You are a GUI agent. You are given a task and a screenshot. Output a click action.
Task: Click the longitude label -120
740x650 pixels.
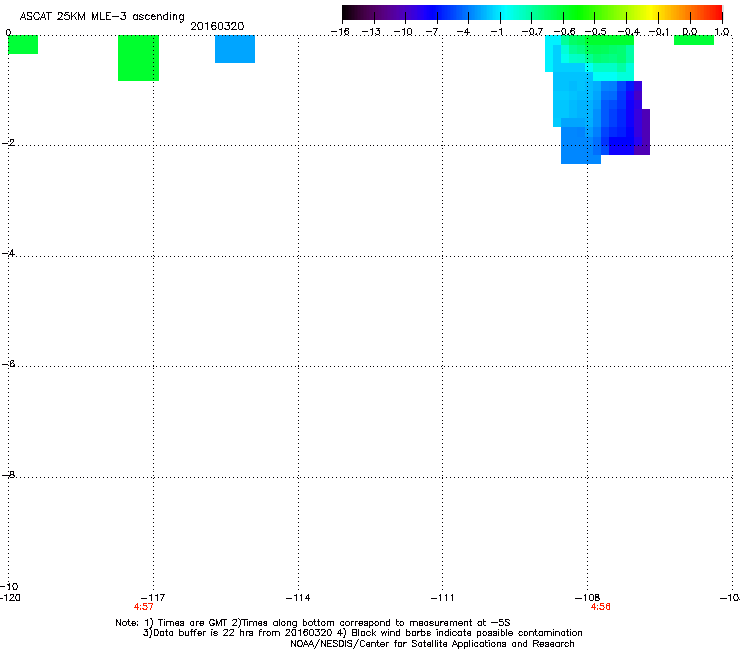coord(10,598)
